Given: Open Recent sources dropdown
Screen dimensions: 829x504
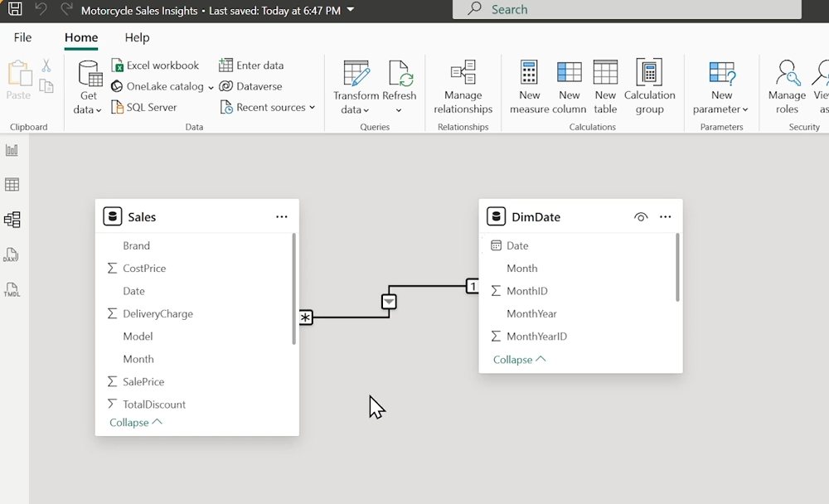Looking at the screenshot, I should 268,107.
